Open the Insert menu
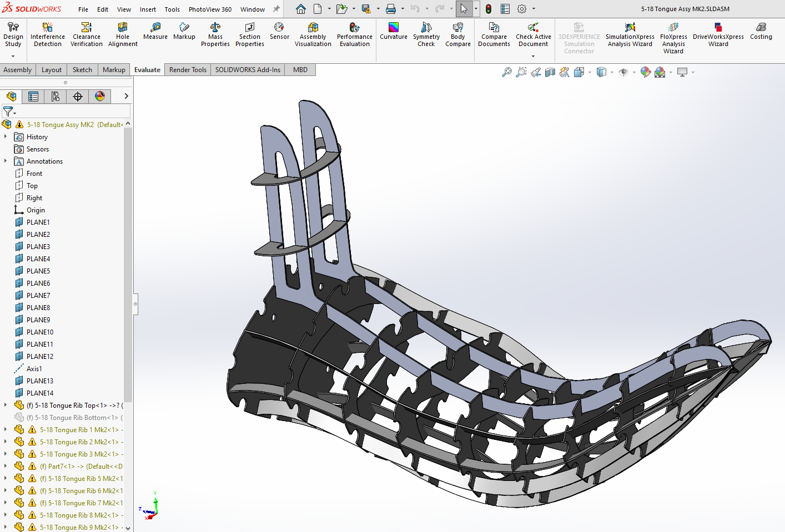This screenshot has width=785, height=532. pos(148,9)
